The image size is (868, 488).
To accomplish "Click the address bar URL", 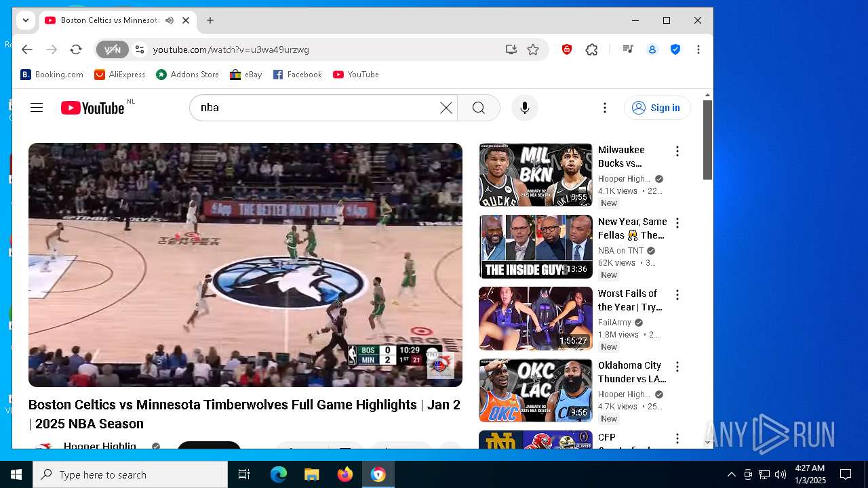I will coord(231,49).
